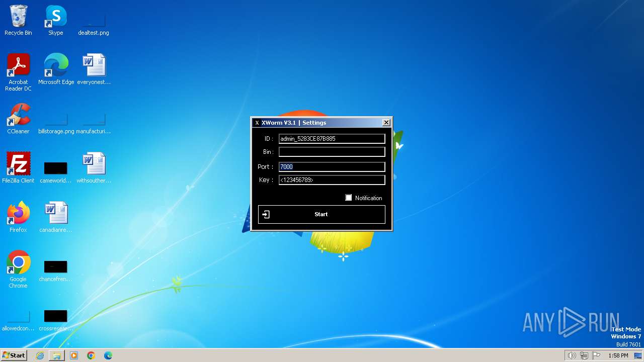The width and height of the screenshot is (644, 362).
Task: Open Google Chrome desktop shortcut
Action: tap(18, 269)
